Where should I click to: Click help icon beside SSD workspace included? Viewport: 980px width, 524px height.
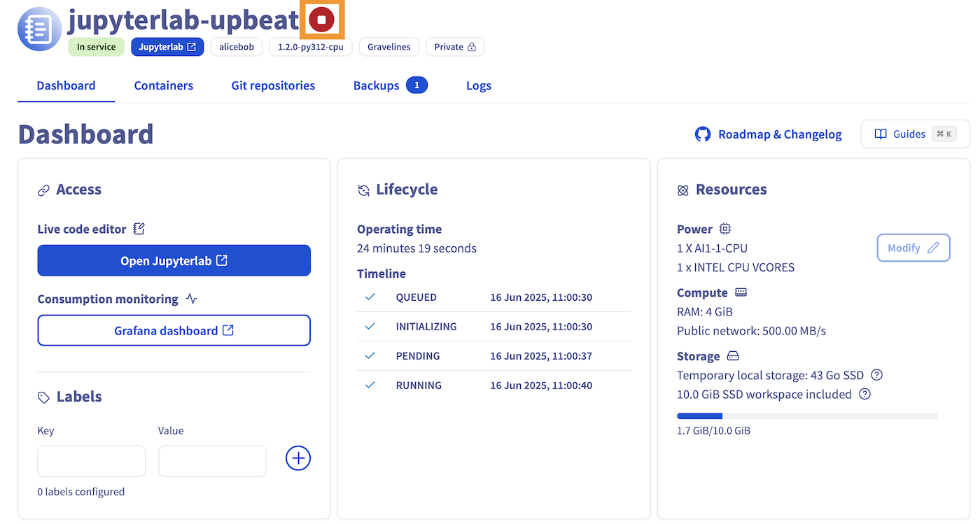coord(864,395)
